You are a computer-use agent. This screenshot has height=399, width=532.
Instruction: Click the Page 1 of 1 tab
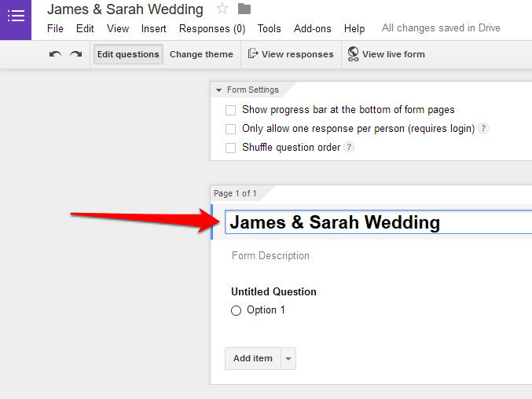coord(235,193)
